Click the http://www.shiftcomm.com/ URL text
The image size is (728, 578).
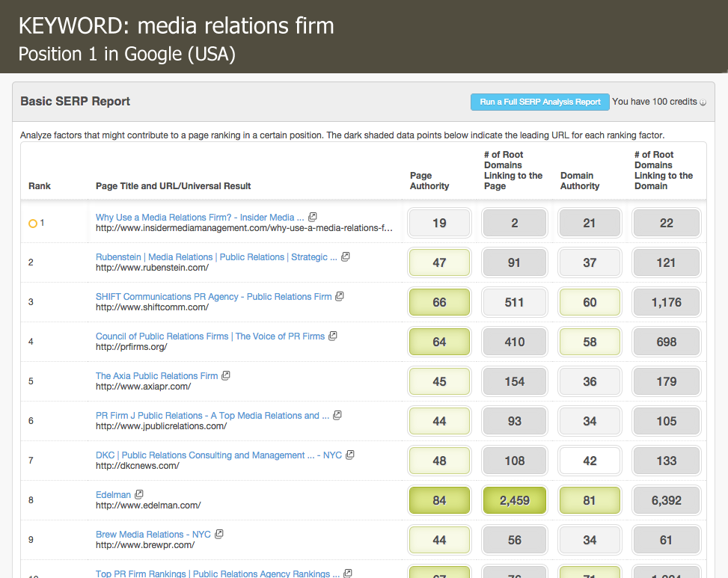point(153,307)
